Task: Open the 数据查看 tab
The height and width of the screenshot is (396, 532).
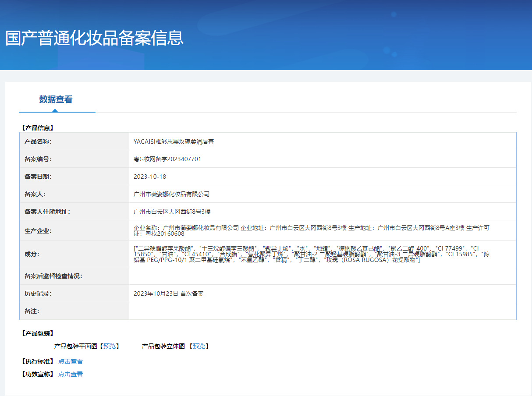Action: (56, 99)
